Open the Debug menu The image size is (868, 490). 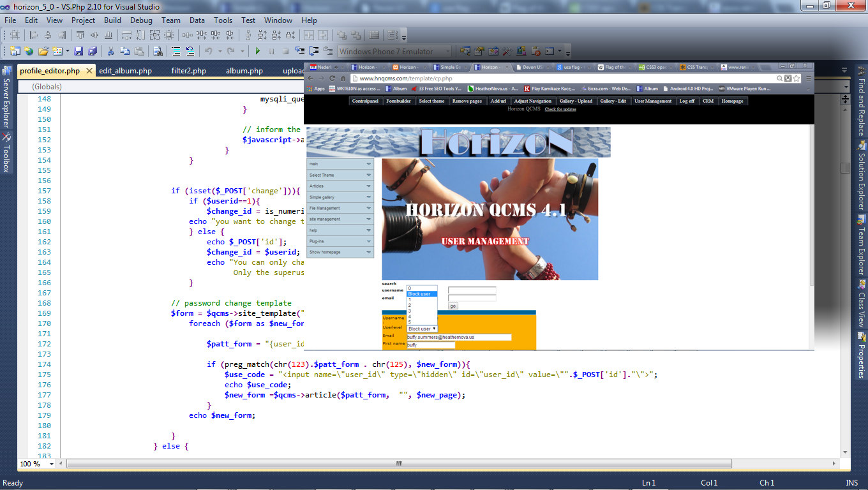point(141,20)
